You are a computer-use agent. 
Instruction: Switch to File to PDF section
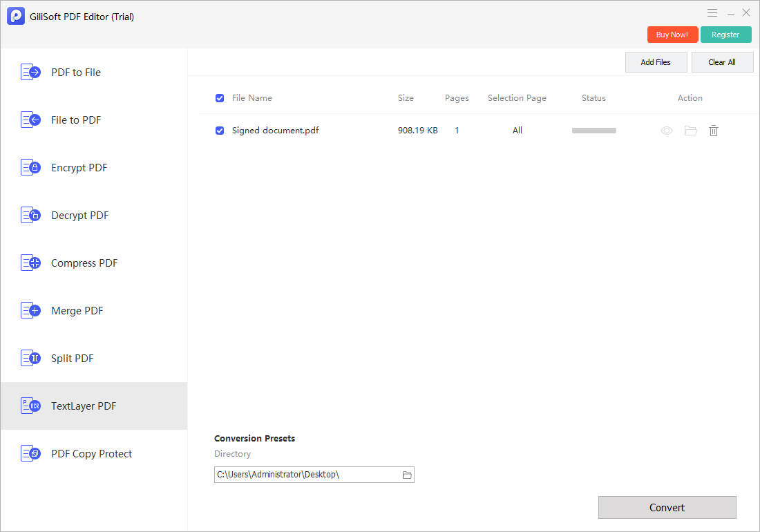click(x=94, y=120)
